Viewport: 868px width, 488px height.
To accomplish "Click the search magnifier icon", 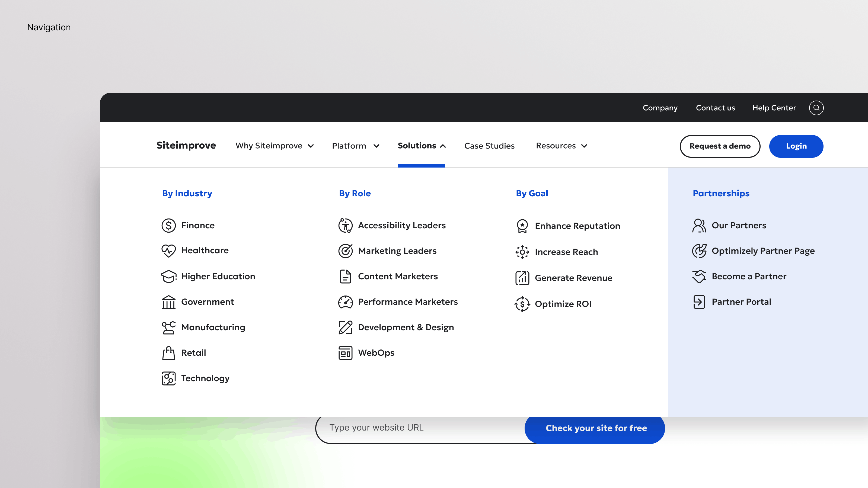I will pos(816,108).
